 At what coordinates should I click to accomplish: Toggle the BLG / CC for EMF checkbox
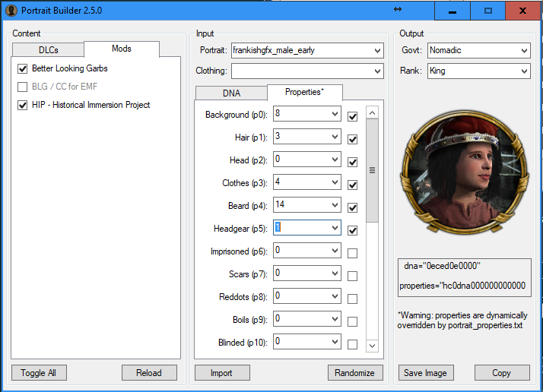23,87
